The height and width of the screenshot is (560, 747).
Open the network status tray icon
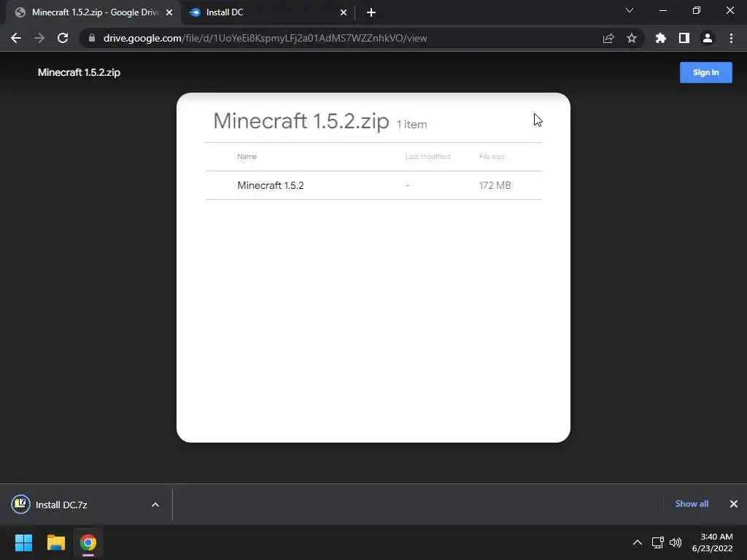(x=658, y=542)
